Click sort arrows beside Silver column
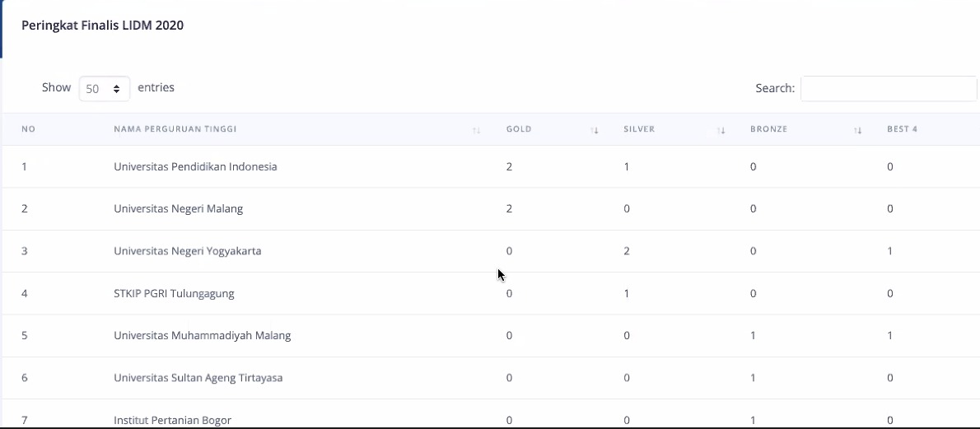This screenshot has width=980, height=429. pos(721,130)
